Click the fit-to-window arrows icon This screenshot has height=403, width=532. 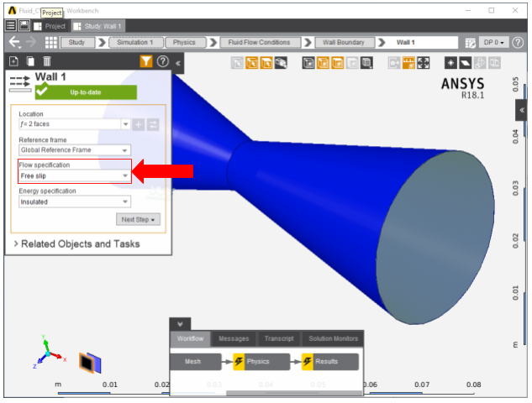424,63
